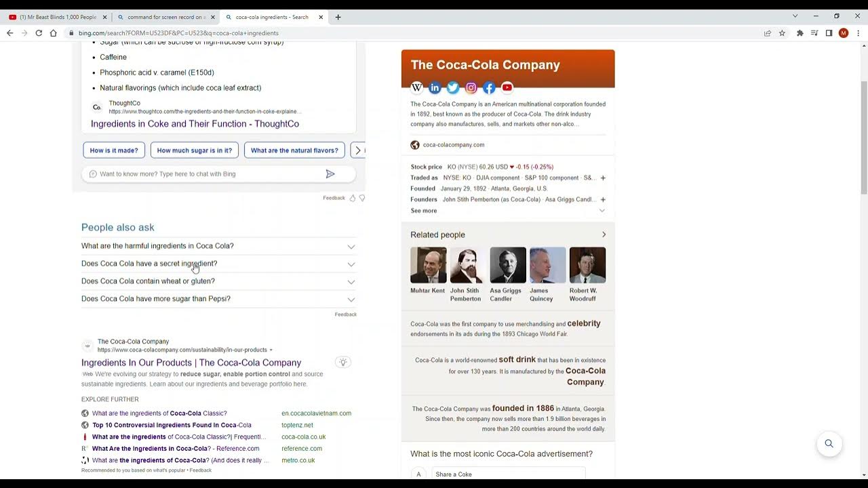This screenshot has width=868, height=488.
Task: Open coca-colacompany.com link in company panel
Action: (454, 145)
